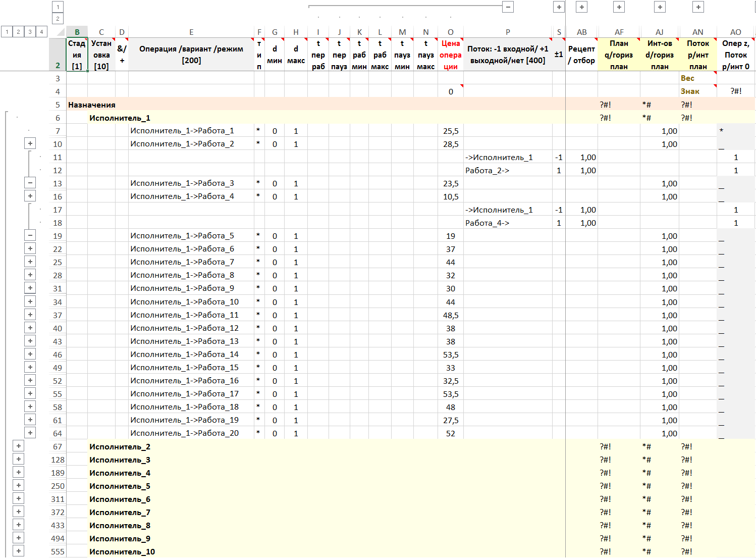Click row outline level 1 button
The image size is (756, 559).
coord(7,32)
